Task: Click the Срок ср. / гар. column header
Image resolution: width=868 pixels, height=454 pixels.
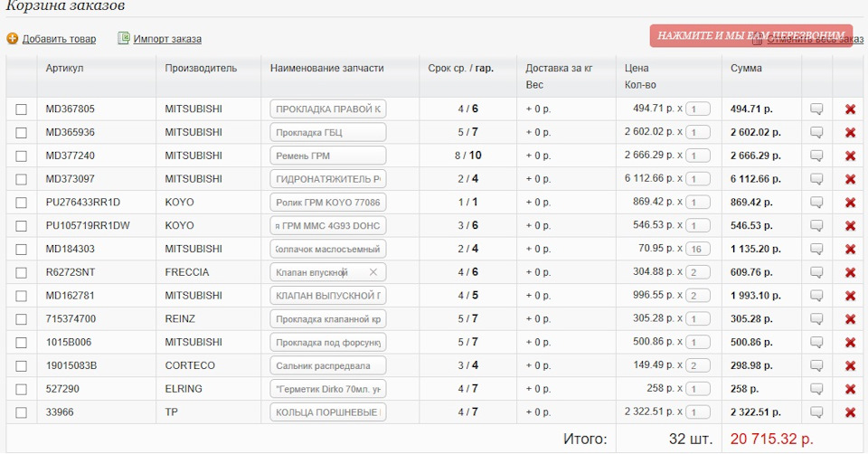Action: [460, 68]
